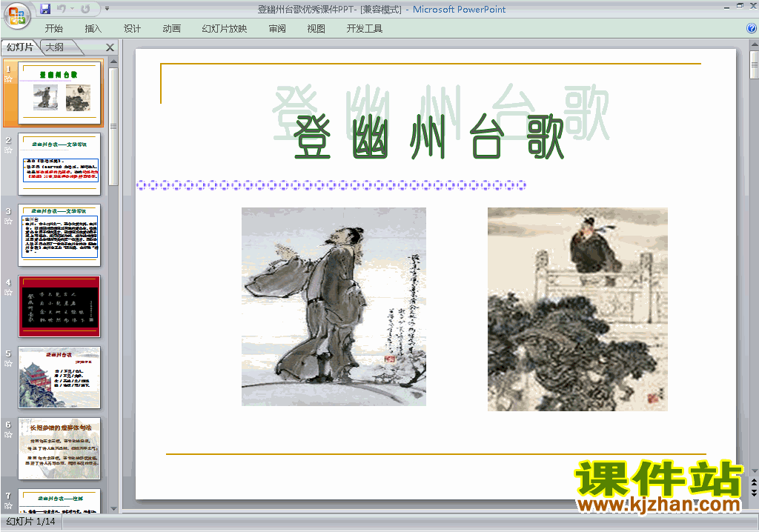This screenshot has height=532, width=759.
Task: Play animations via slide 1 star icon
Action: (8, 79)
